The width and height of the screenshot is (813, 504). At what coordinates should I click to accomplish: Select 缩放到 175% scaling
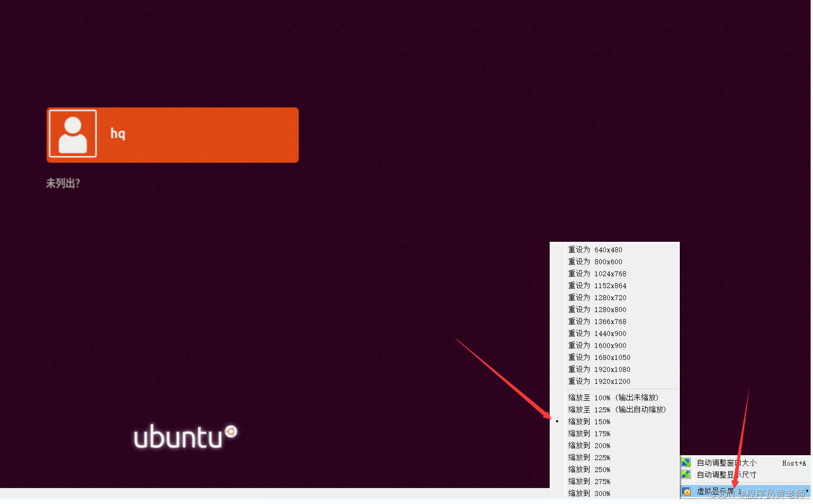614,434
